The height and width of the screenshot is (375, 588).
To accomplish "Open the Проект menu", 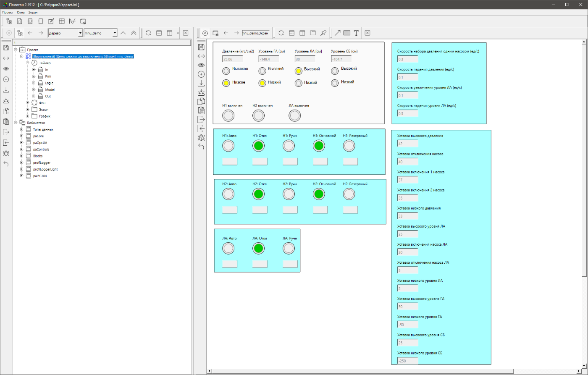I will pos(8,12).
